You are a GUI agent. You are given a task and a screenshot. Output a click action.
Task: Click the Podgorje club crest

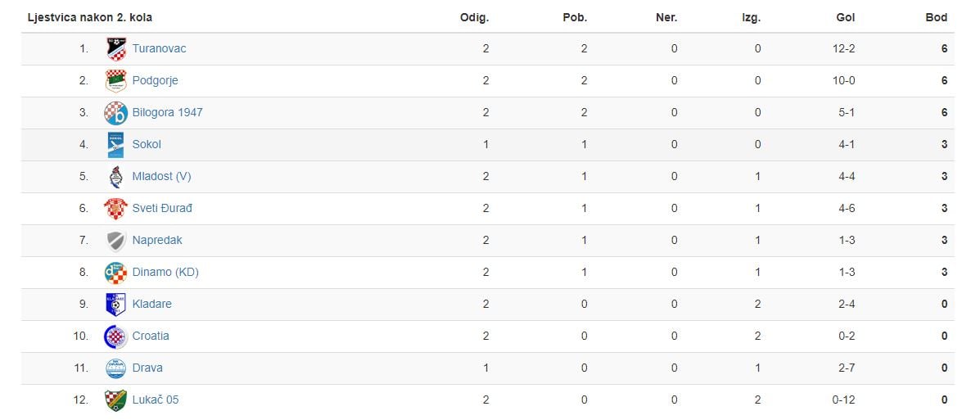[116, 80]
